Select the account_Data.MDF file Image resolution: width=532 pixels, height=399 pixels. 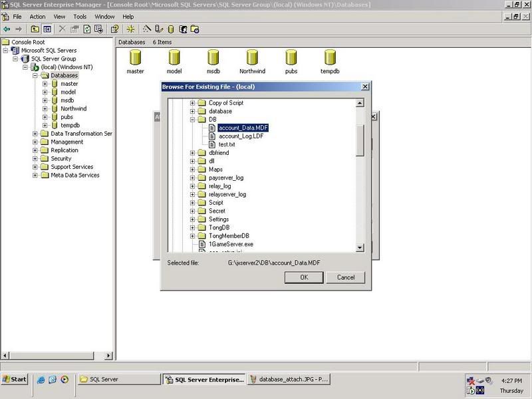point(243,128)
